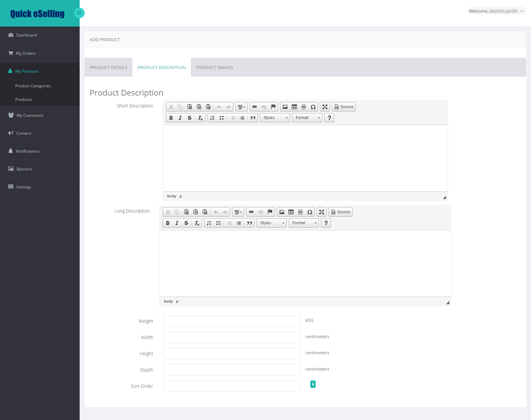Click the Sort Order info icon
Viewport: 531px width, 420px height.
pyautogui.click(x=313, y=384)
